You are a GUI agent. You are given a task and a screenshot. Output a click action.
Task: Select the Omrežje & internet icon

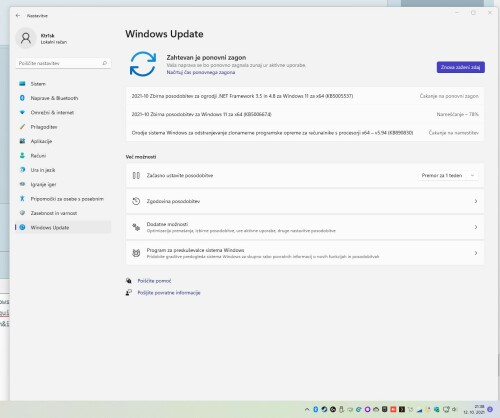tap(22, 112)
